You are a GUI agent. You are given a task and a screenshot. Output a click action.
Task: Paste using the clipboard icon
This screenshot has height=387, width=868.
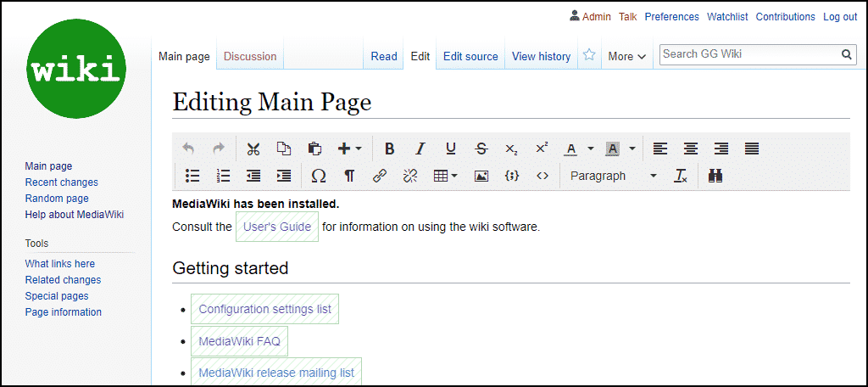(314, 149)
